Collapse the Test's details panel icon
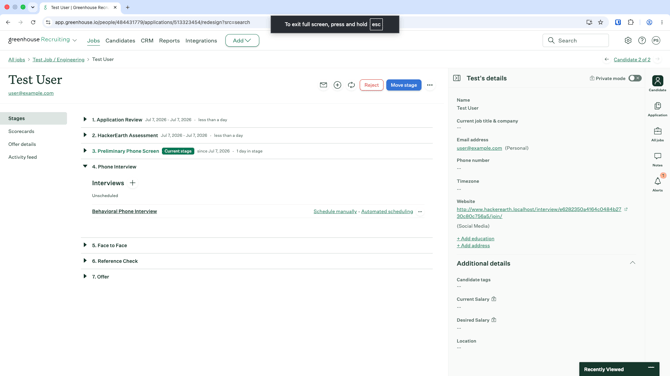The image size is (670, 376). click(457, 78)
